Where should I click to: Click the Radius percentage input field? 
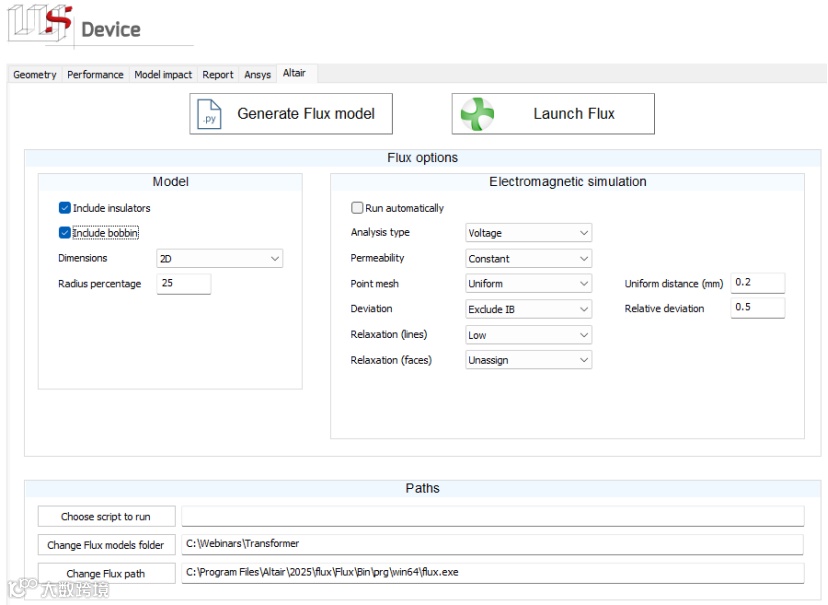pos(184,284)
